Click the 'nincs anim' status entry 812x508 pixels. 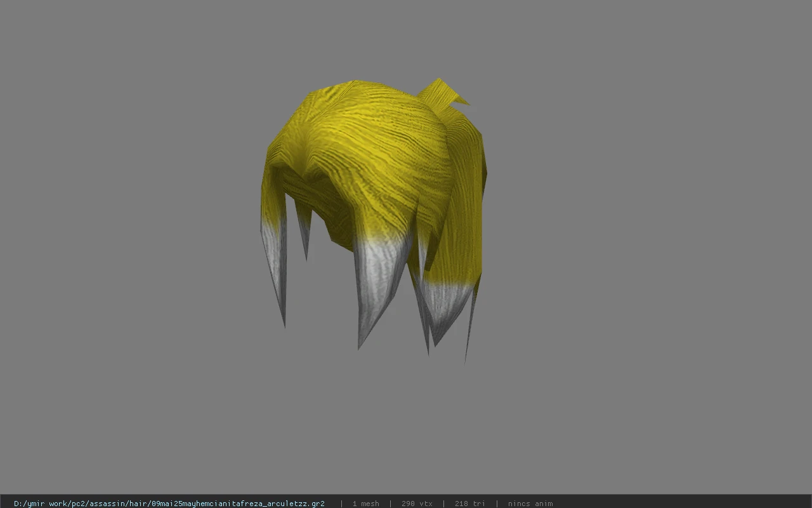pyautogui.click(x=530, y=504)
